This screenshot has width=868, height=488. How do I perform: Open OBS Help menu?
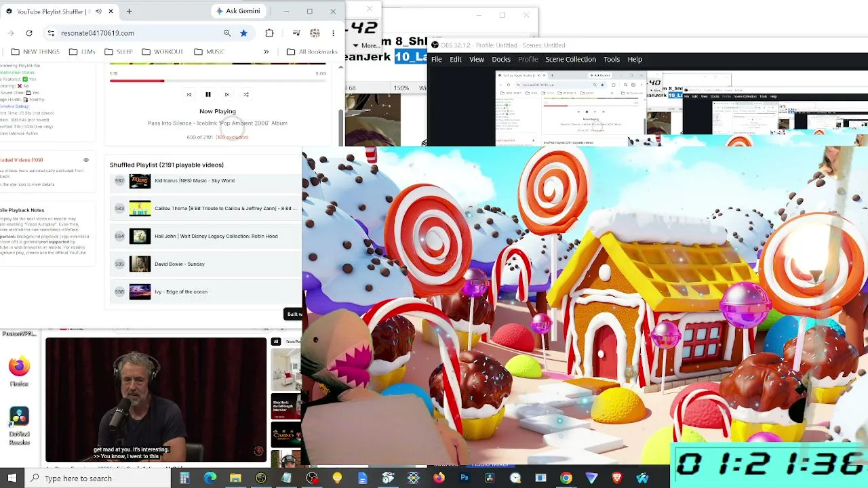point(635,60)
